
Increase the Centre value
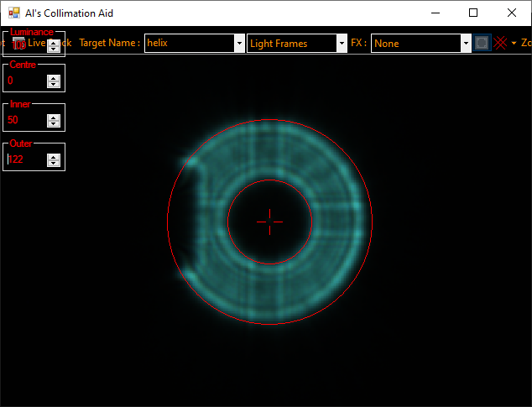(x=54, y=77)
